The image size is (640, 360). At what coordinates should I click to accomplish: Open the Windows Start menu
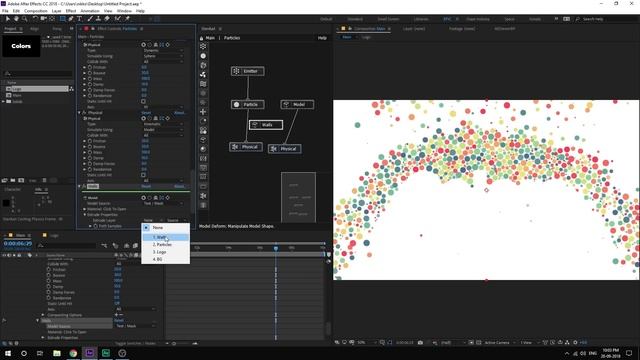tap(8, 353)
